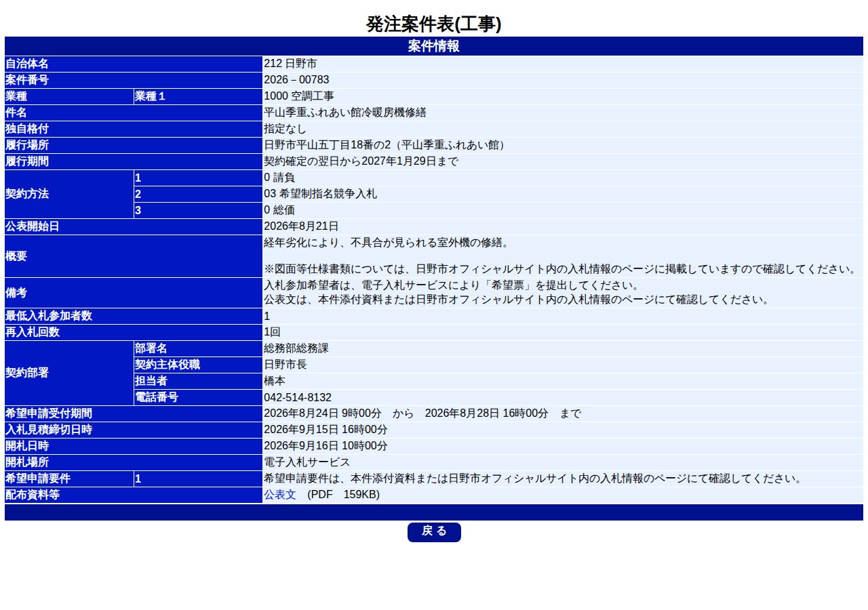Click the 最低入札参加者数 label cell

[133, 316]
